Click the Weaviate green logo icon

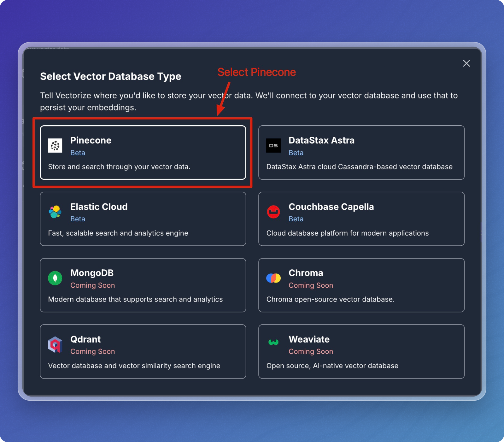[273, 342]
